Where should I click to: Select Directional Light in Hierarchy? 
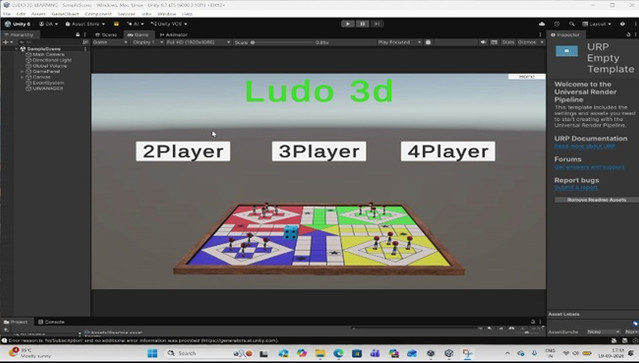52,60
